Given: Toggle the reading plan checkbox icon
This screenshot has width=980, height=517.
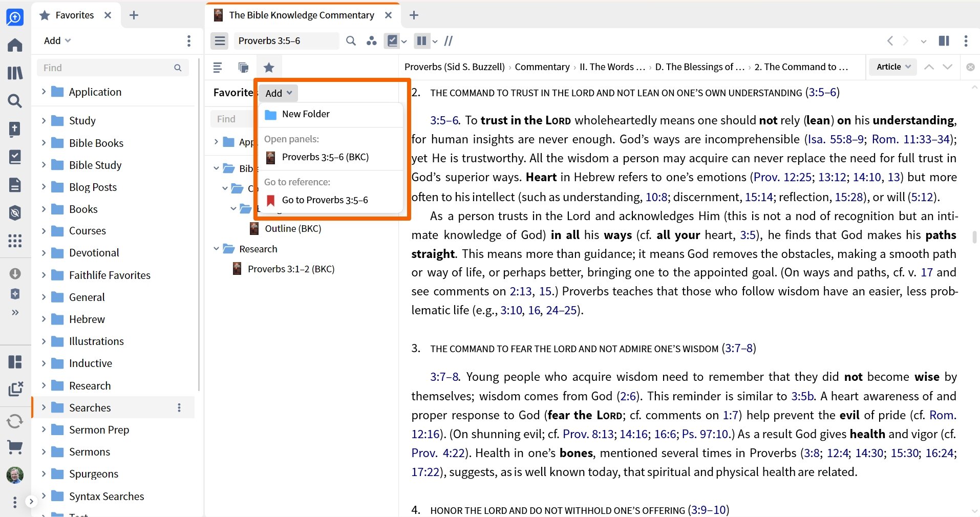Looking at the screenshot, I should (392, 41).
